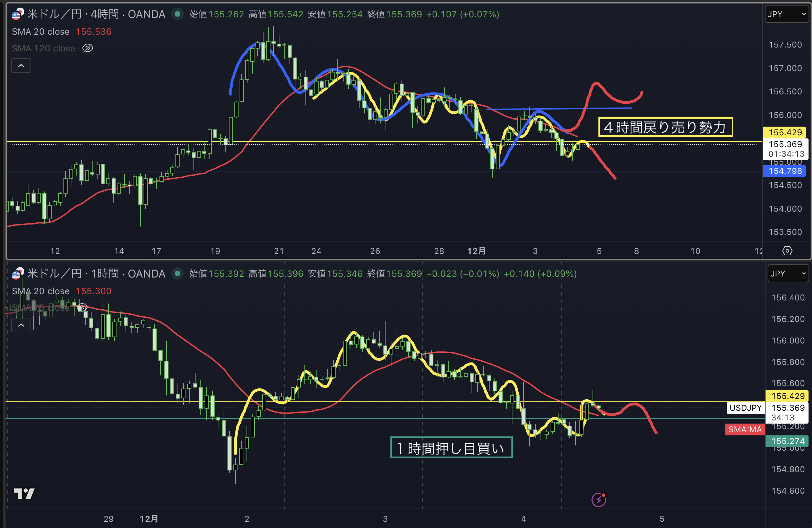
Task: Collapse indicator legend on the 4-hour chart
Action: pos(21,66)
